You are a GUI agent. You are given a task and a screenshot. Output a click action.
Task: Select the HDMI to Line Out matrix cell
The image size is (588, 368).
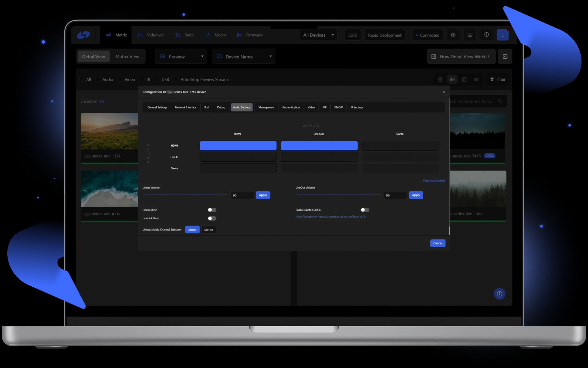pyautogui.click(x=319, y=145)
